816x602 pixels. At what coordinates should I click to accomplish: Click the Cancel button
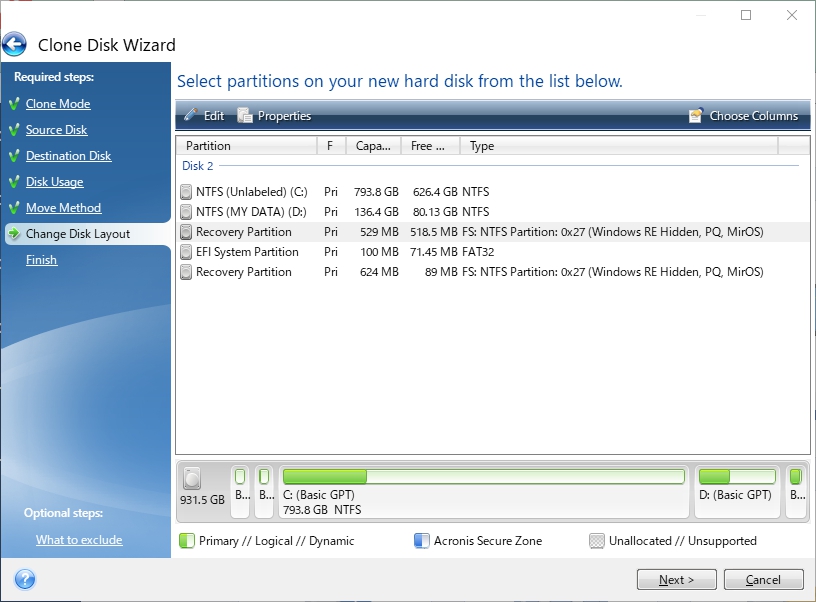763,579
